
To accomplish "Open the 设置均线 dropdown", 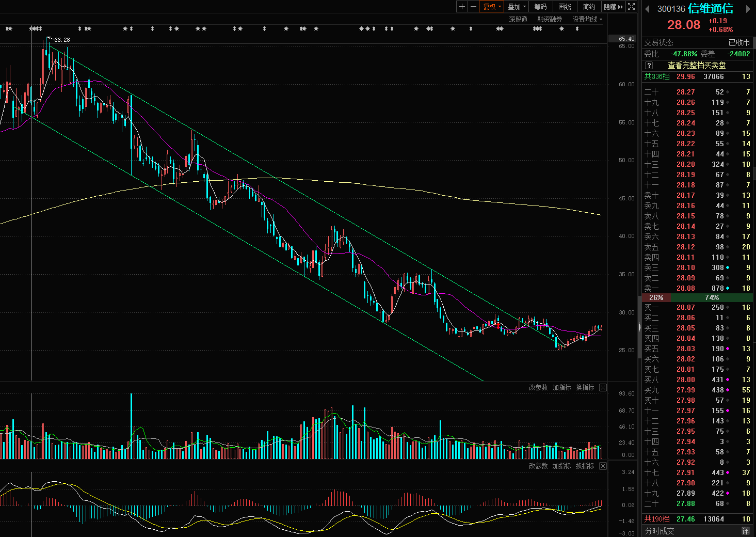I will pos(587,19).
